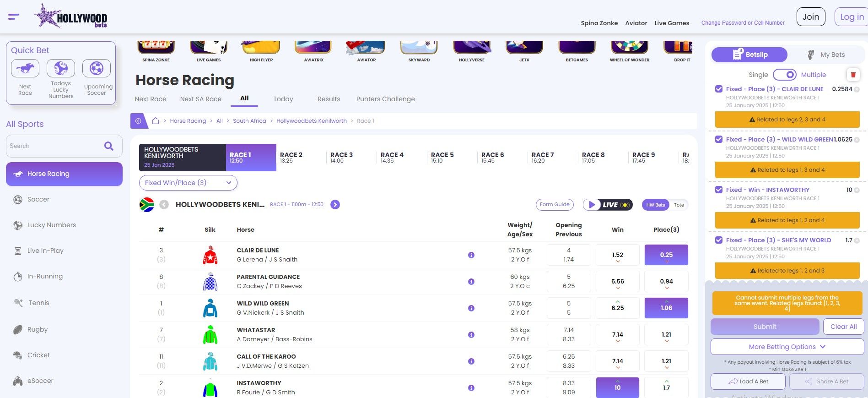Switch to the Results tab
Viewport: 868px width, 398px height.
pyautogui.click(x=329, y=99)
